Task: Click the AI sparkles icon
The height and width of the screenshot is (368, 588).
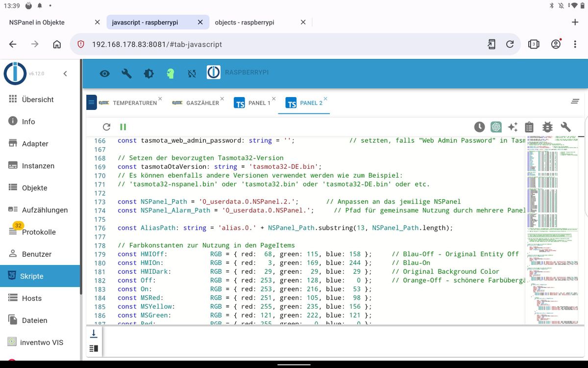Action: [513, 127]
